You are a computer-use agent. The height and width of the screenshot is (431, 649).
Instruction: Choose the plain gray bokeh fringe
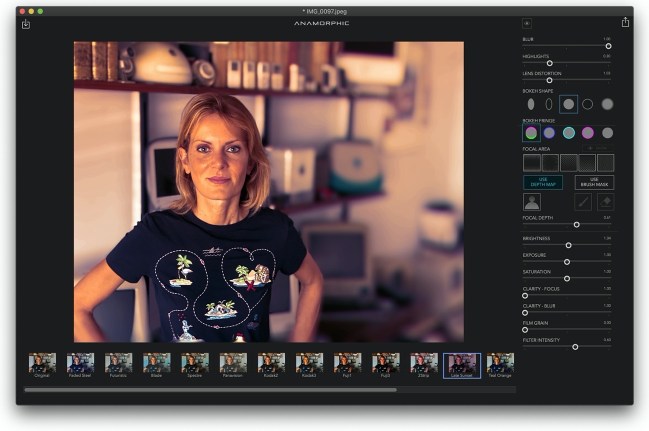[x=607, y=133]
